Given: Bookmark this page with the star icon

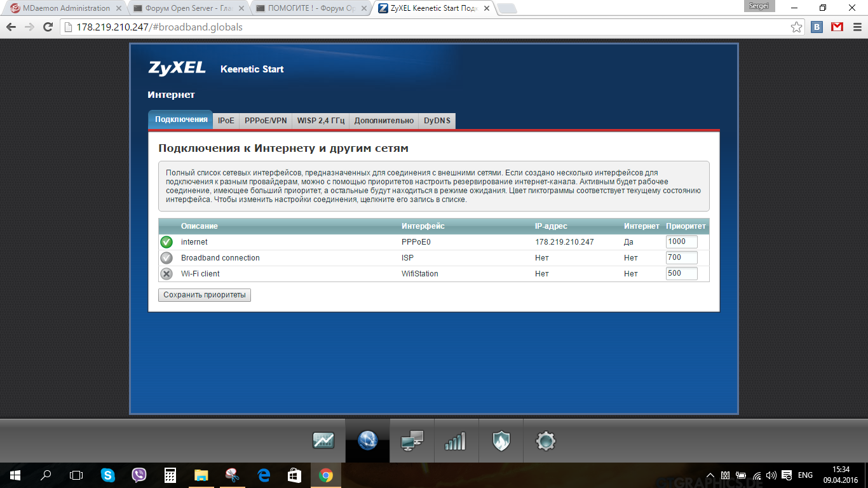Looking at the screenshot, I should tap(796, 27).
